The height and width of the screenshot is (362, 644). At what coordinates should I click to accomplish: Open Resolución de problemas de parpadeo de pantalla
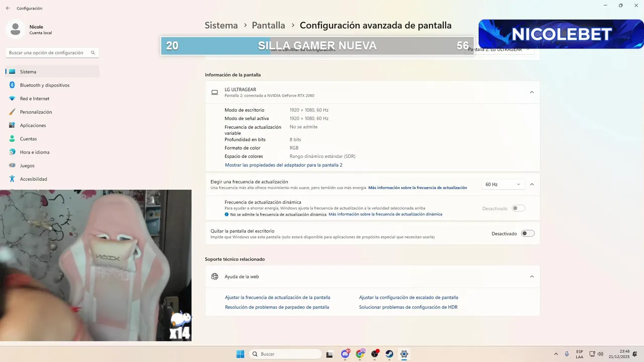coord(277,307)
